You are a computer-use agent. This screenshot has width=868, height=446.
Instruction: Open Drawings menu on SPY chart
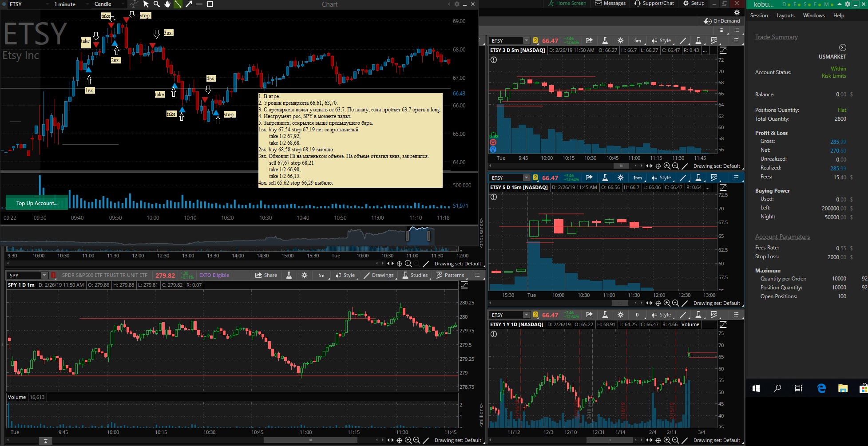(x=379, y=275)
